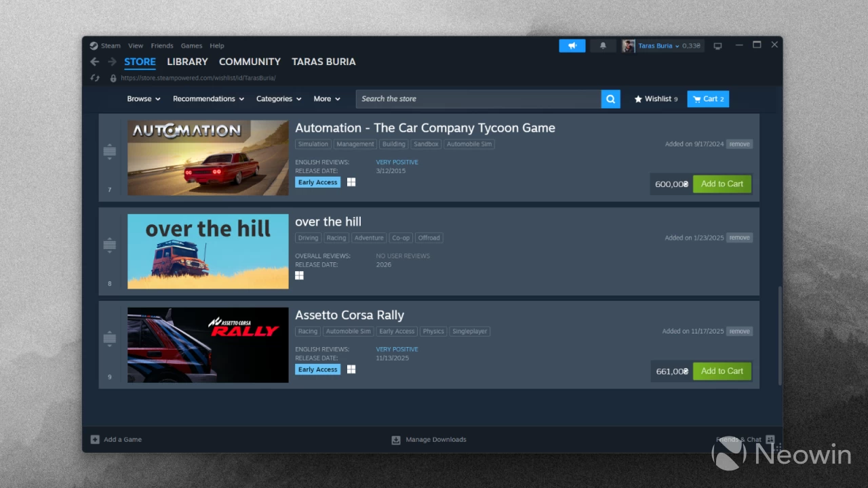868x488 pixels.
Task: Go back with the left arrow
Action: [x=95, y=62]
